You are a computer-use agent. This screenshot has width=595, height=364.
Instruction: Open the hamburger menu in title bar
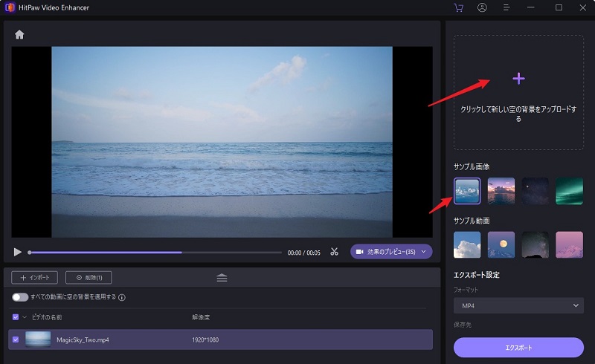(x=506, y=7)
